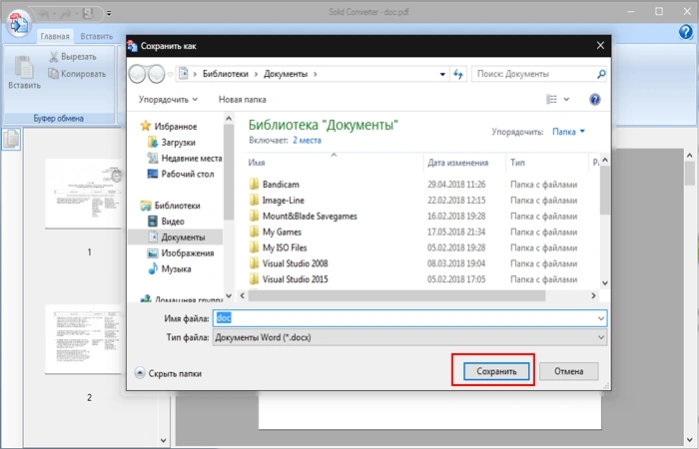This screenshot has height=449, width=699.
Task: Click the Вырезать scissors icon
Action: click(53, 57)
